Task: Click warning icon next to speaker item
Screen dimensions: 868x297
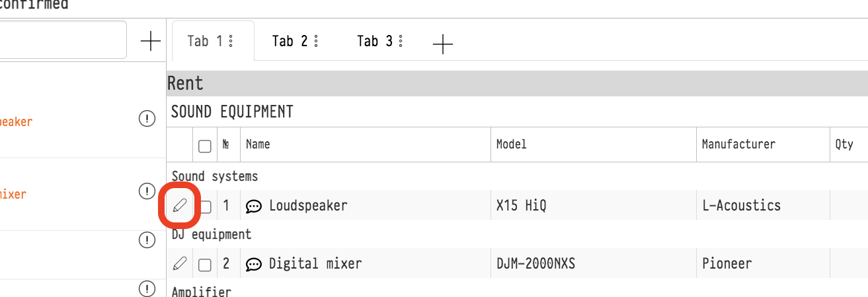Action: point(146,119)
